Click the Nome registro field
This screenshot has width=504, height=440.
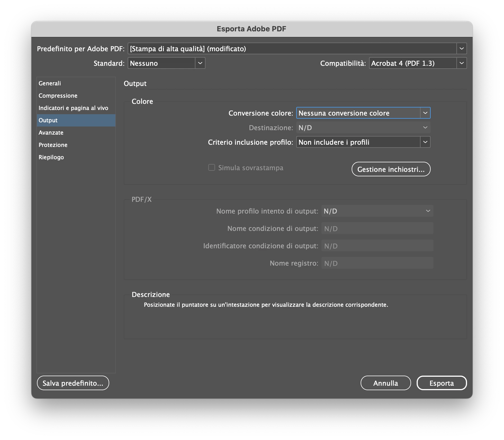pyautogui.click(x=377, y=263)
